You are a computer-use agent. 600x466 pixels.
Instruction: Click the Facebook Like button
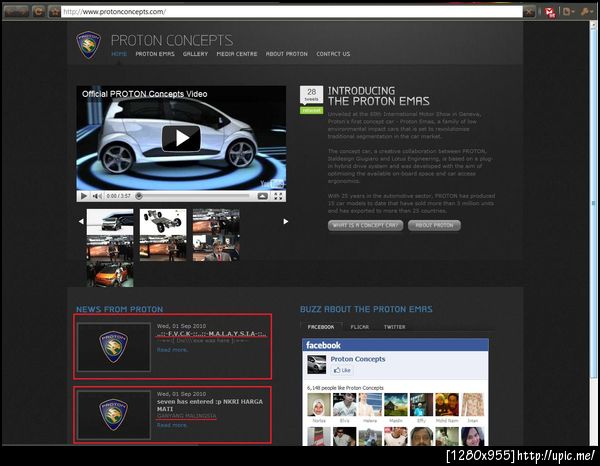[x=342, y=370]
